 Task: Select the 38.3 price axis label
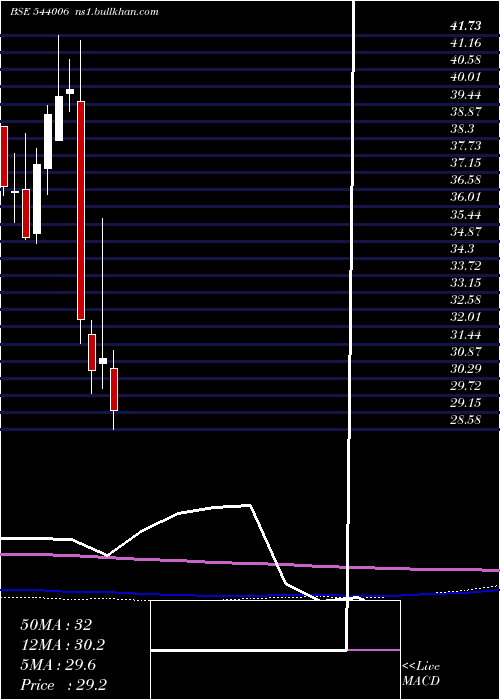(x=462, y=129)
